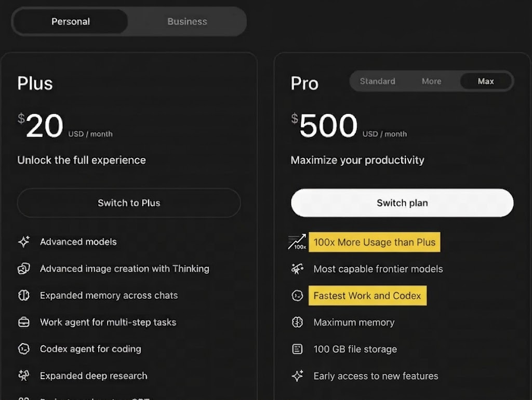Click the Early access sparkle icon
The image size is (532, 400).
click(297, 376)
